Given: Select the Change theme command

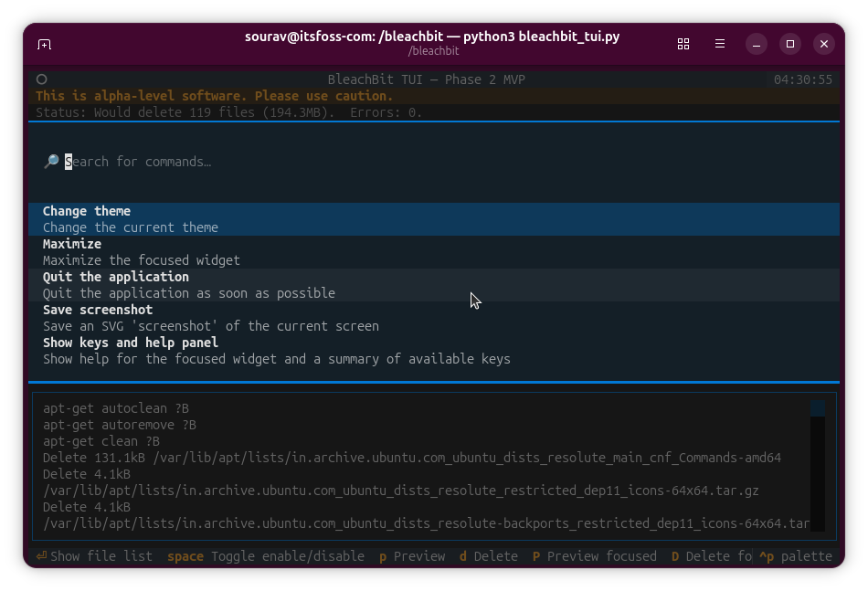Looking at the screenshot, I should click(x=434, y=219).
